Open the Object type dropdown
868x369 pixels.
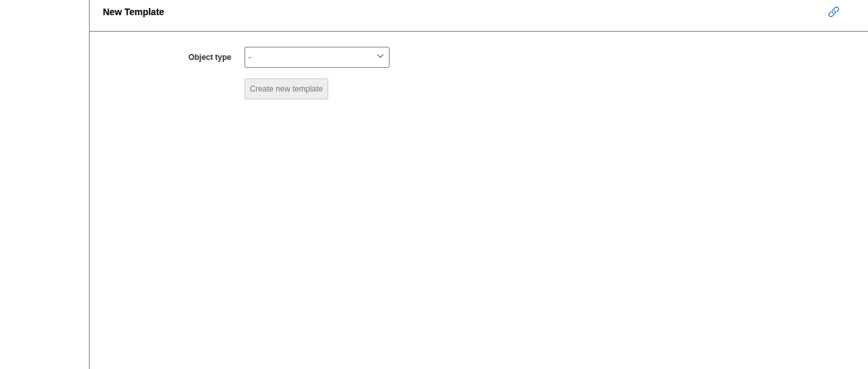317,57
